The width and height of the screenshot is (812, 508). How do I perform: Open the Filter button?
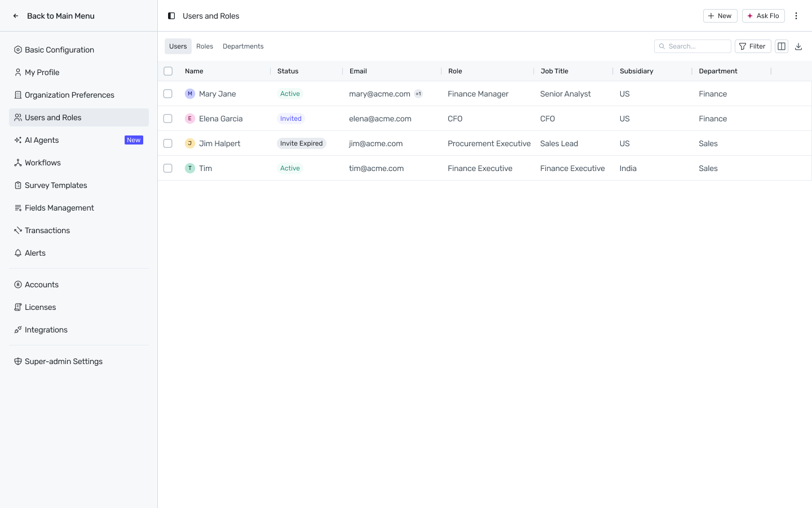coord(753,46)
